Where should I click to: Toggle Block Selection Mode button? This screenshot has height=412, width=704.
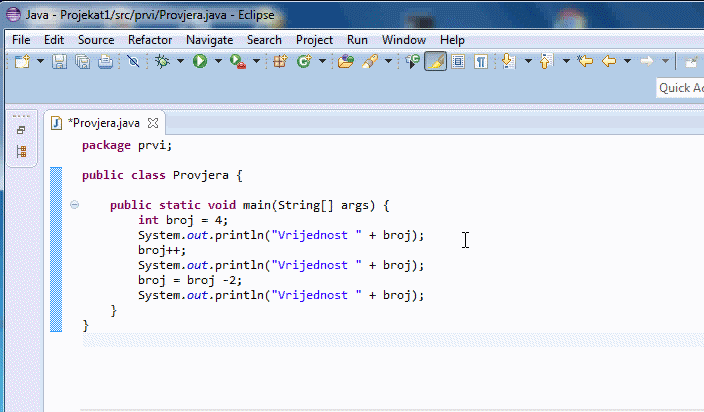(458, 62)
